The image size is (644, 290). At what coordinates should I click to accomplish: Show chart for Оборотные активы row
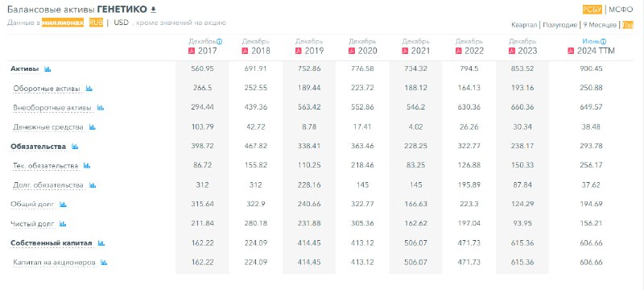(x=89, y=89)
